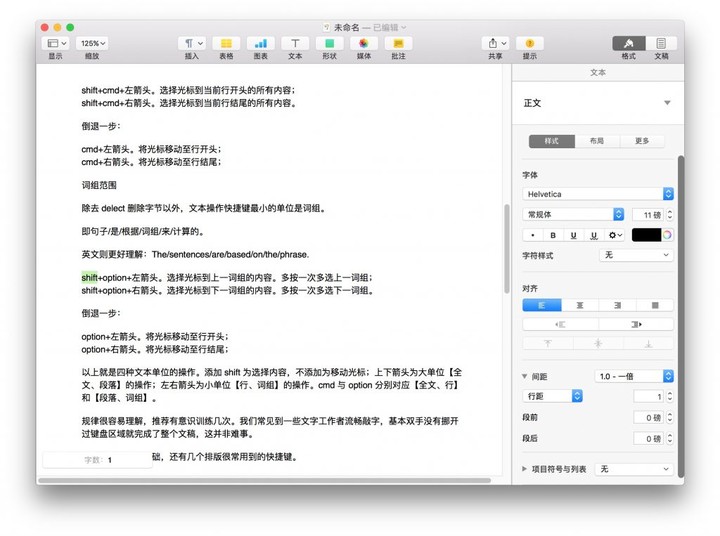Toggle bold text with B button
This screenshot has height=536, width=720.
coord(553,235)
